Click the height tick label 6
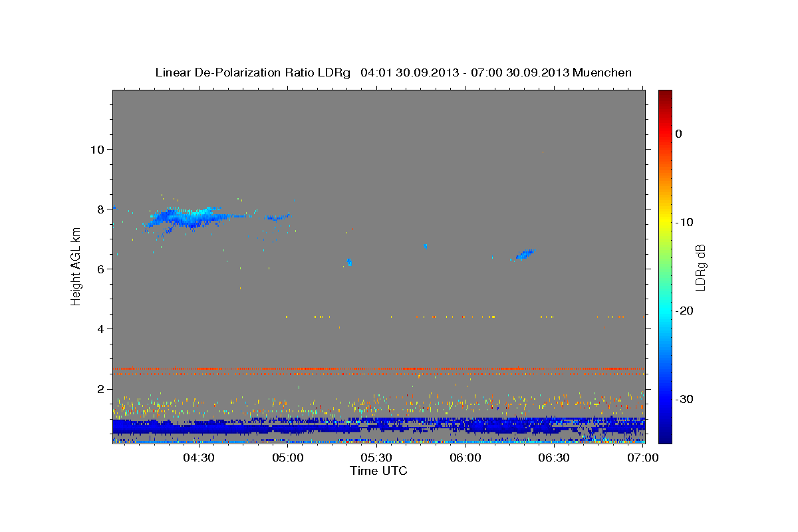This screenshot has width=798, height=532. (x=100, y=269)
